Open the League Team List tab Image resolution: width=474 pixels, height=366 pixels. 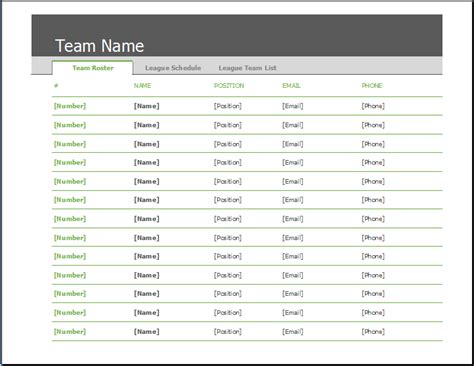[247, 68]
